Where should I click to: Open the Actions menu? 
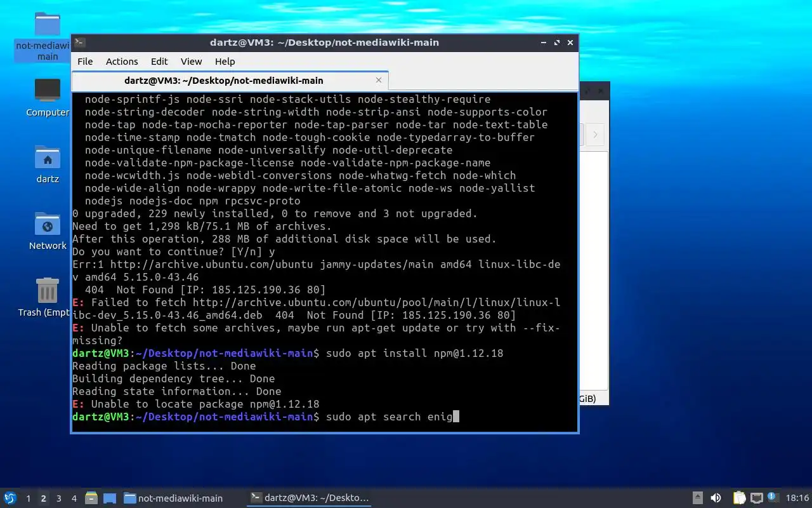click(122, 62)
